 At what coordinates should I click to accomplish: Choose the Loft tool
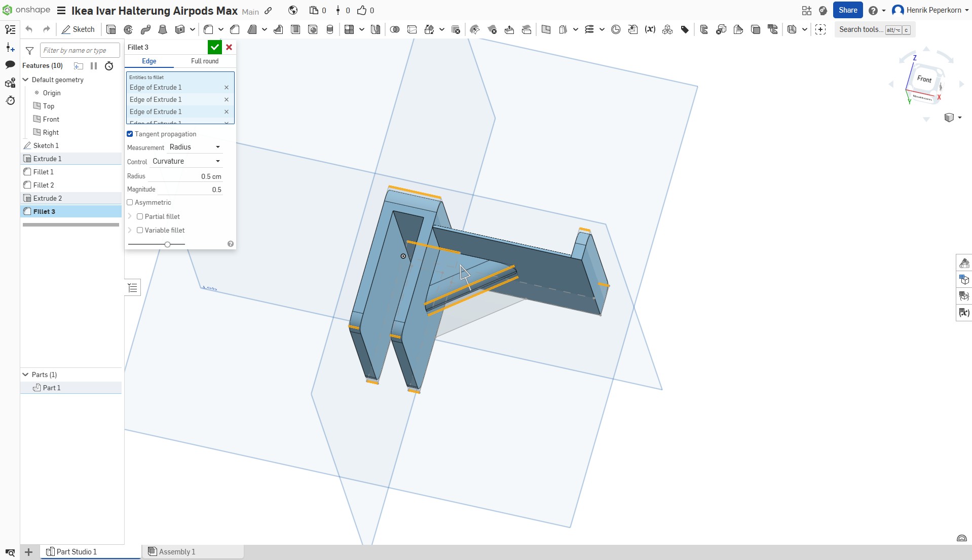click(x=163, y=29)
